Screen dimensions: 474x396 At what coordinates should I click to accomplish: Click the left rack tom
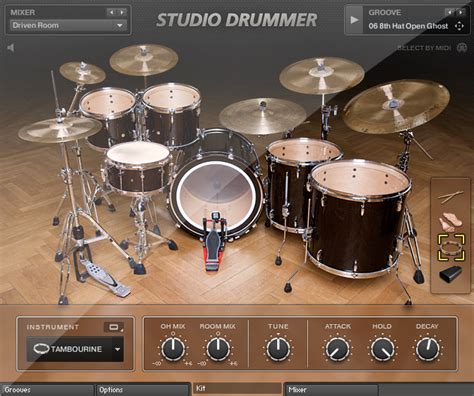pyautogui.click(x=107, y=117)
